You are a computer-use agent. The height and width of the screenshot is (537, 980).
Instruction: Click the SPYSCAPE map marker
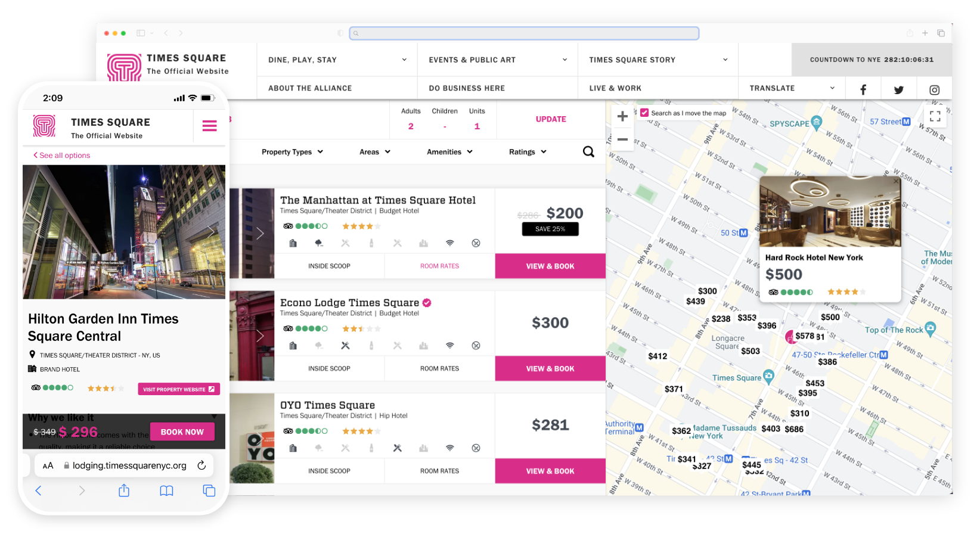pyautogui.click(x=817, y=122)
